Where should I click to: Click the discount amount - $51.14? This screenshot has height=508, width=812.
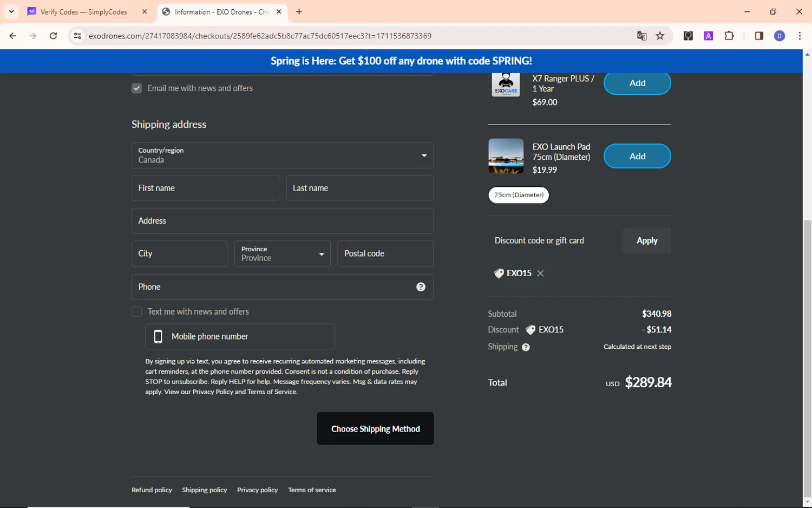click(657, 329)
